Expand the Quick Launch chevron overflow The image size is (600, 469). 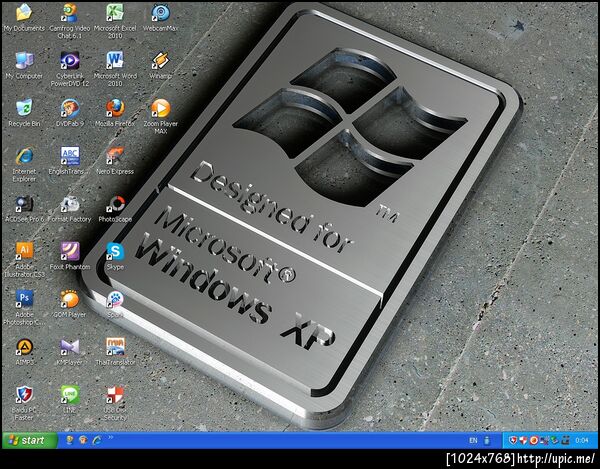pos(111,437)
